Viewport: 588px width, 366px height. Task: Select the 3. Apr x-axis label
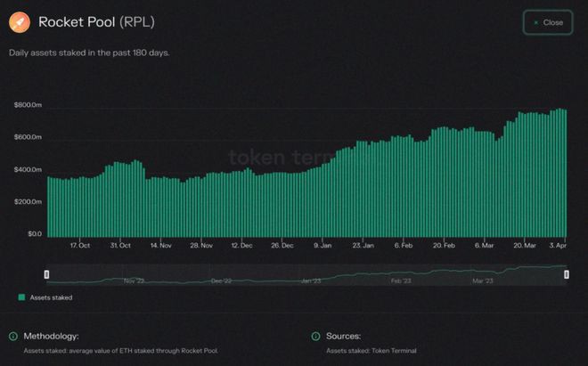pyautogui.click(x=559, y=245)
